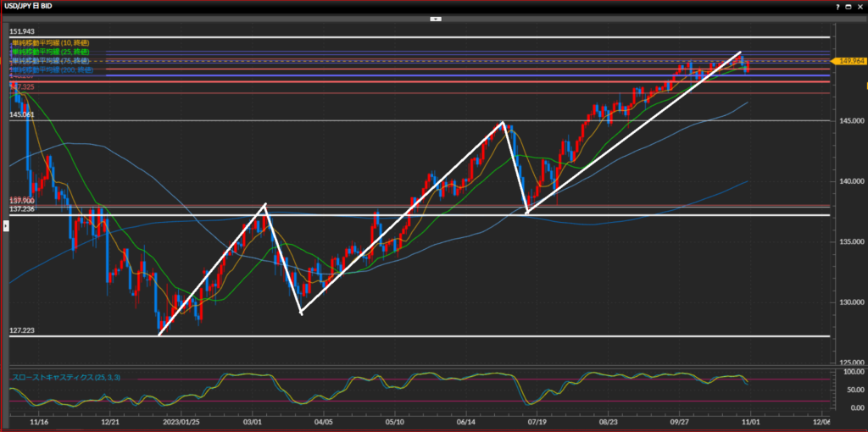Click the current price tag 149.964

coord(847,61)
